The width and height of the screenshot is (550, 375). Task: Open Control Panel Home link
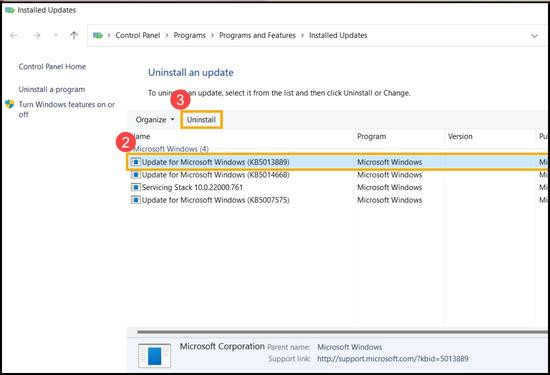pos(52,67)
